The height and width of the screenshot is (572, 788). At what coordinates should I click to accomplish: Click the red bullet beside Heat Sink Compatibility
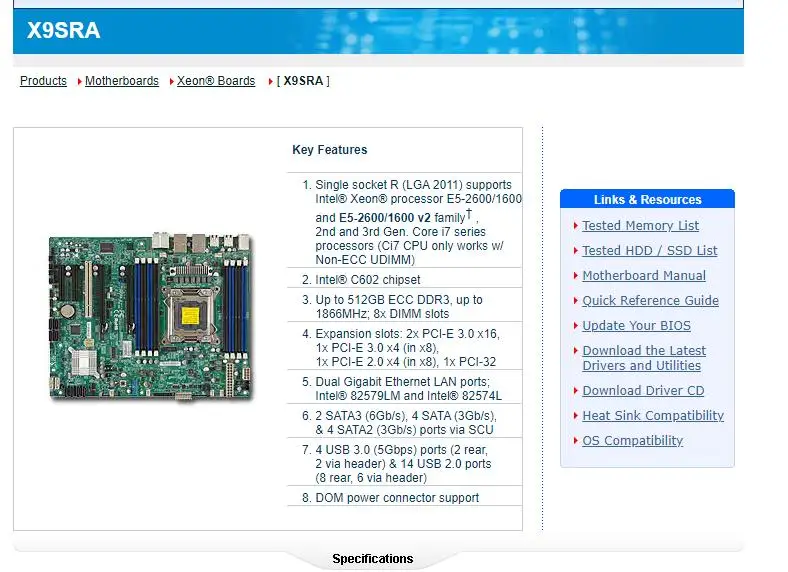[575, 416]
